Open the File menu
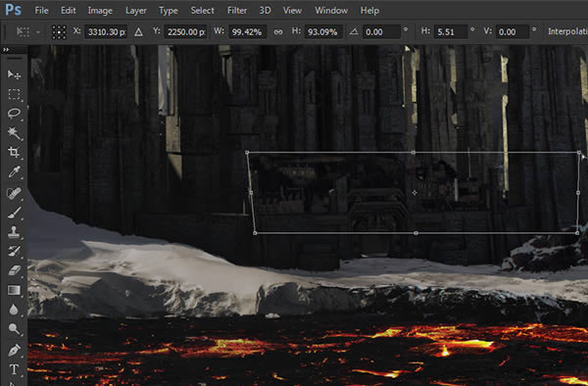The width and height of the screenshot is (588, 386). click(x=41, y=11)
